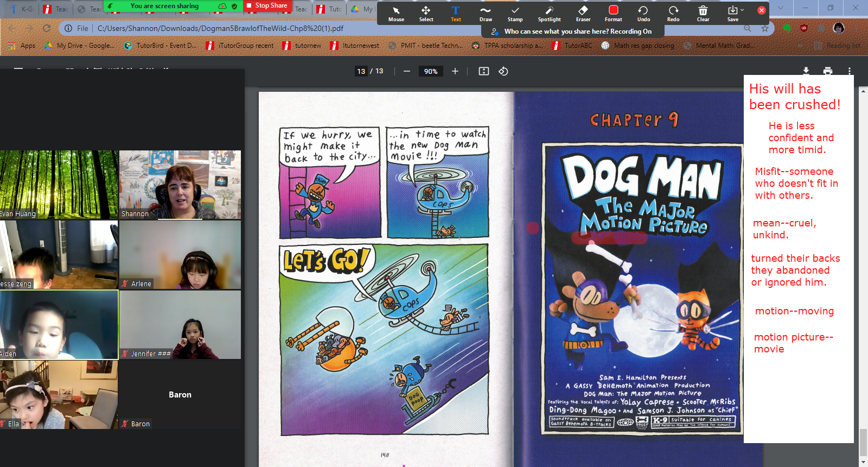
Task: Open the Format color options
Action: pyautogui.click(x=613, y=14)
